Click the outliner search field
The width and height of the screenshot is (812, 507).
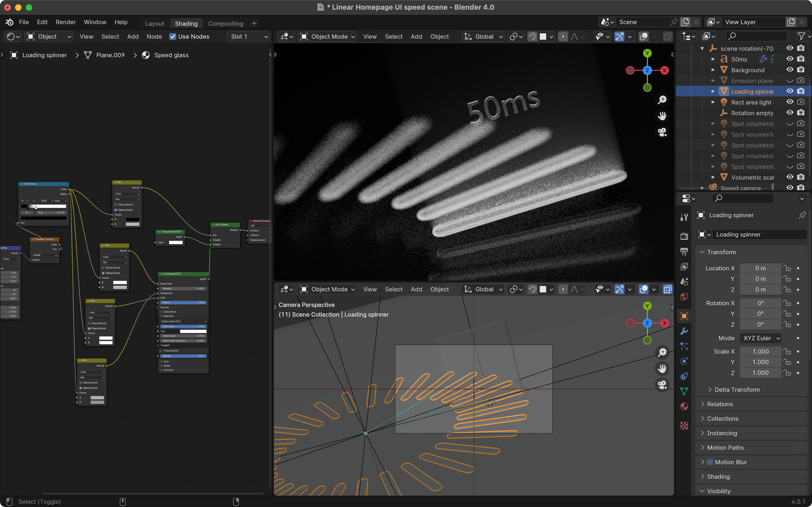click(756, 36)
